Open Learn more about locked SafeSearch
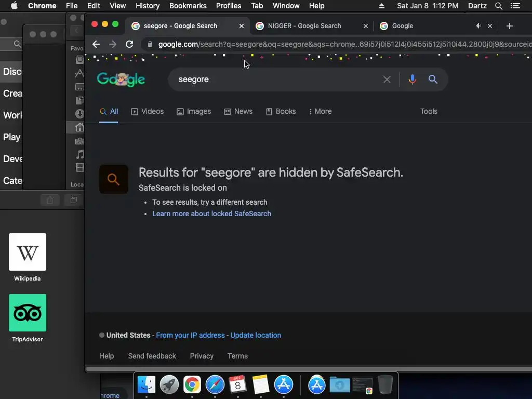 tap(212, 214)
